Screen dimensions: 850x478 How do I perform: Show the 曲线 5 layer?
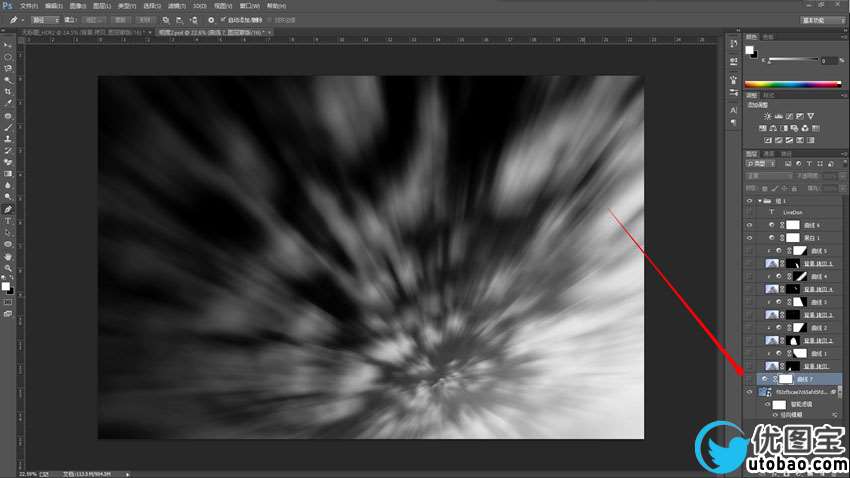[749, 251]
